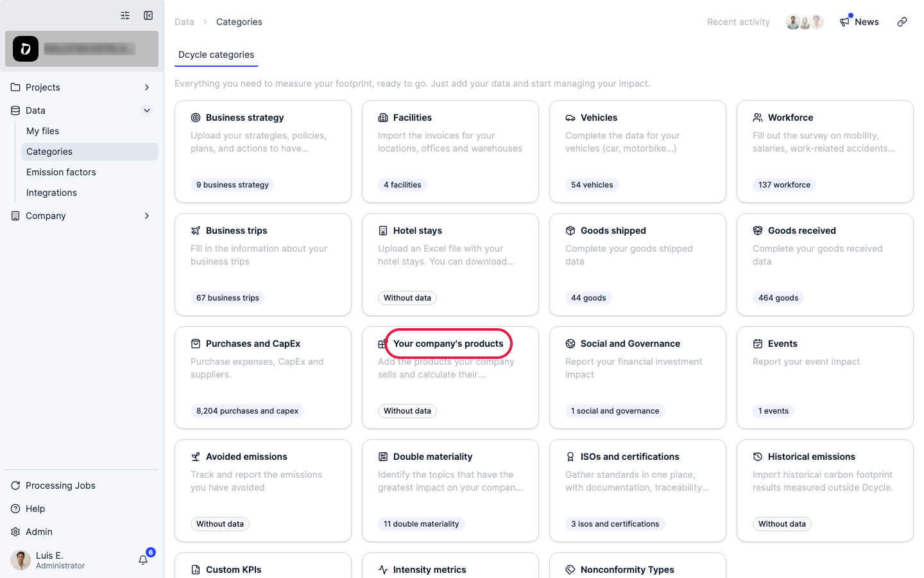Click the Avoided emissions sprout icon

tap(196, 457)
